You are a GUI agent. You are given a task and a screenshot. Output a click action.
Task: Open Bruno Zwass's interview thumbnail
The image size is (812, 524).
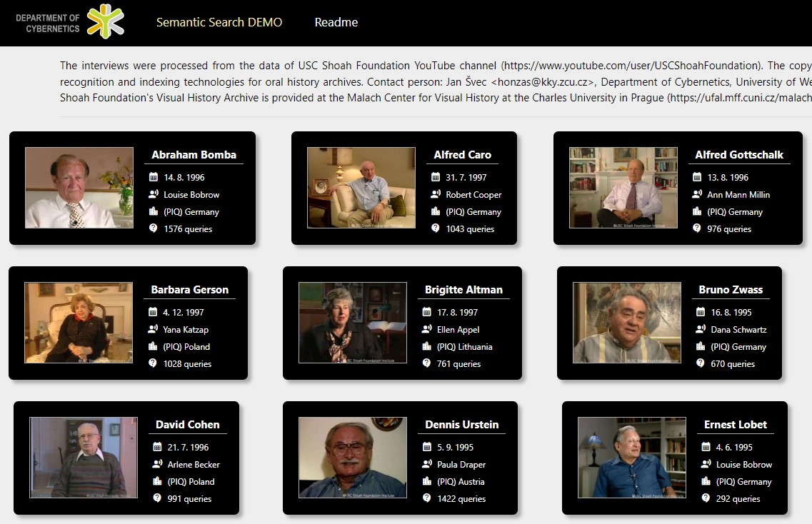tap(627, 323)
